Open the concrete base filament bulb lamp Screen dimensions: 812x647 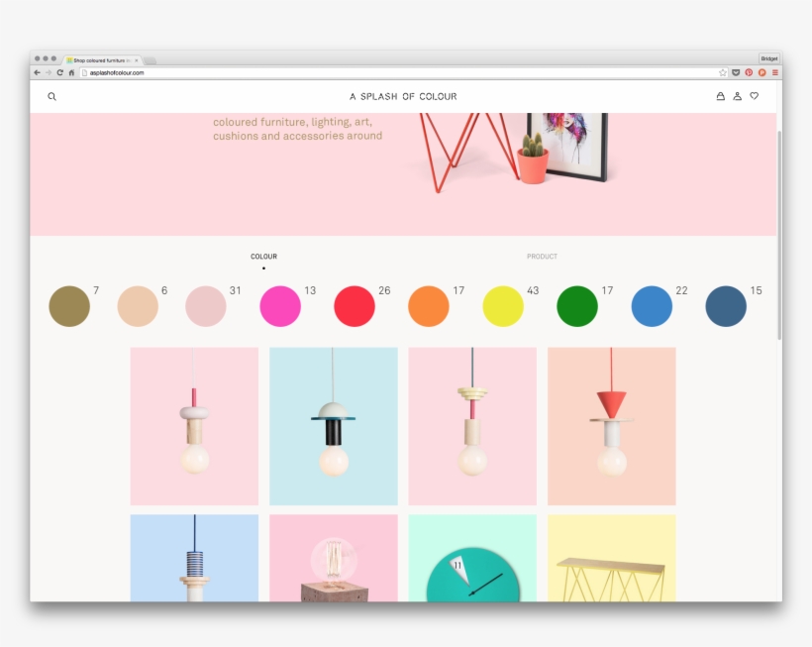point(334,558)
